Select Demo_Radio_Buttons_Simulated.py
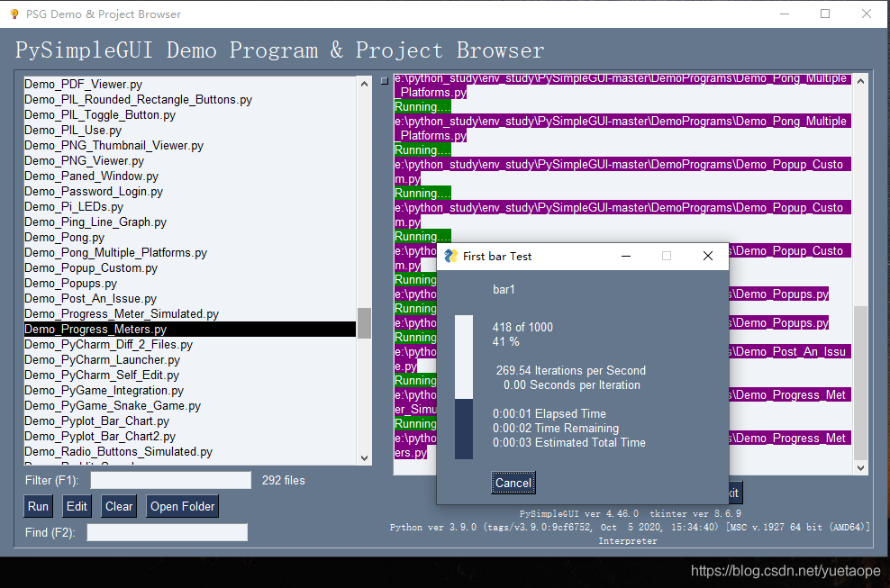Image resolution: width=890 pixels, height=588 pixels. pyautogui.click(x=189, y=452)
